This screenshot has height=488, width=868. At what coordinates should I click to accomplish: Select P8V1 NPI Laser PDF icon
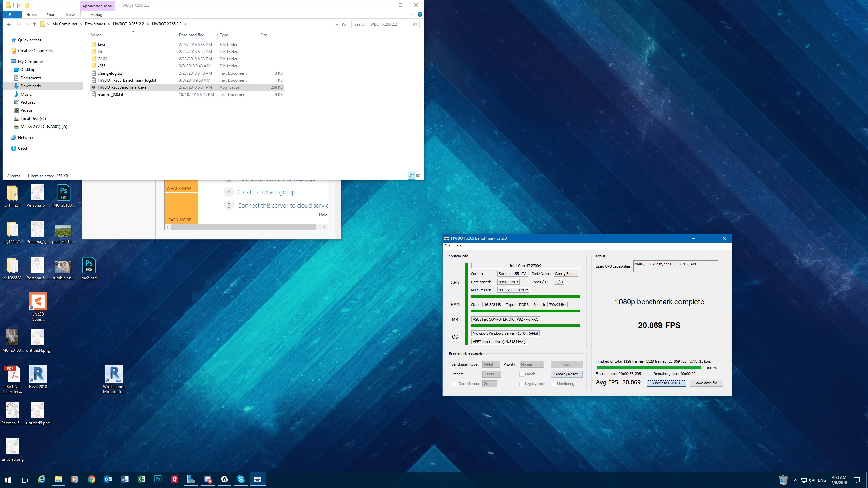click(13, 380)
